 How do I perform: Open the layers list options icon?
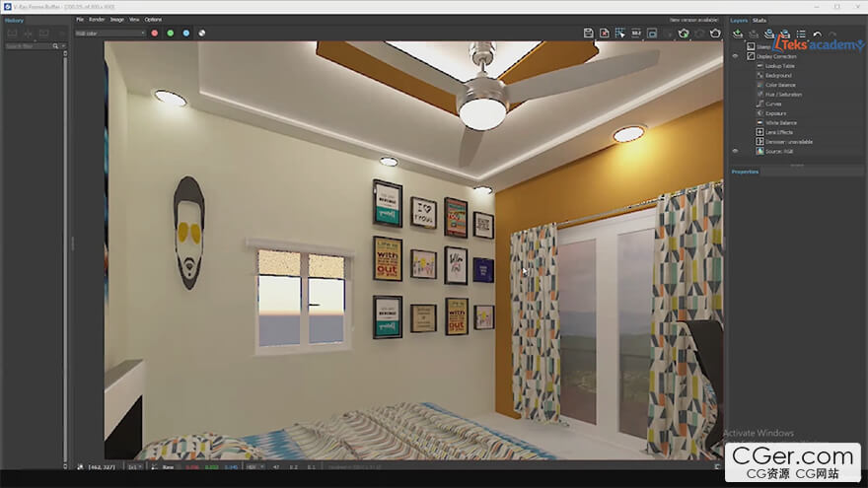pyautogui.click(x=801, y=34)
